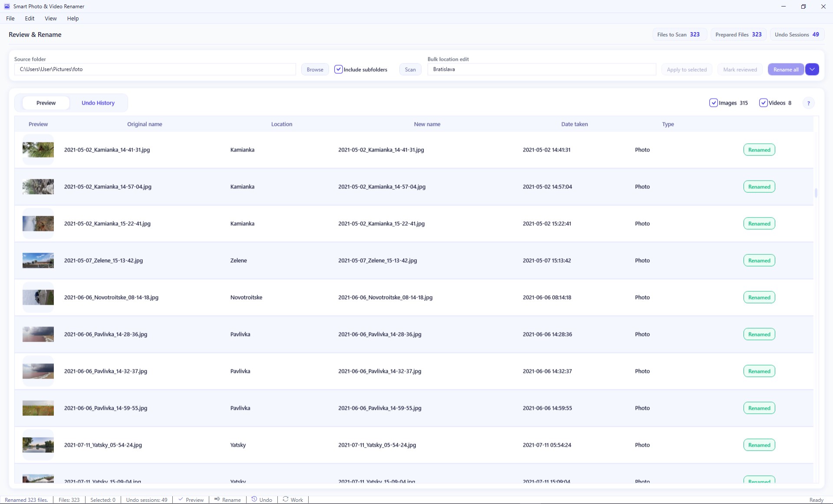Uncheck the Videos filter checkbox
The width and height of the screenshot is (833, 504).
coord(763,103)
